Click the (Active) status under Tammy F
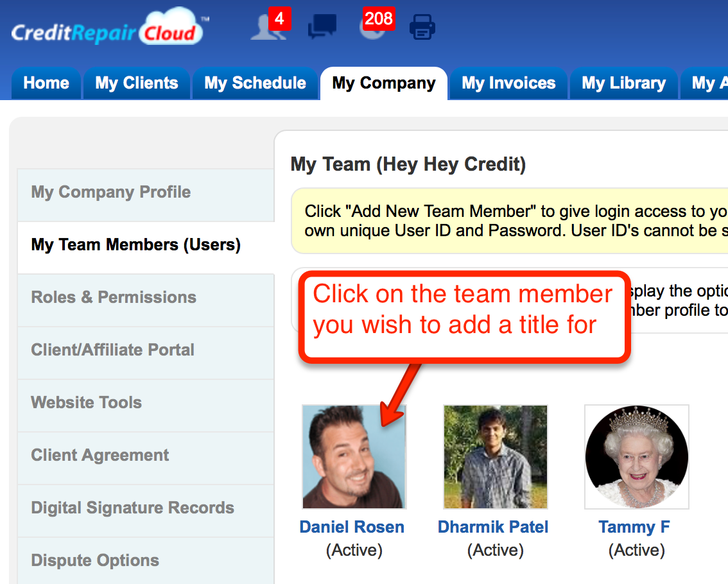728x584 pixels. click(637, 550)
